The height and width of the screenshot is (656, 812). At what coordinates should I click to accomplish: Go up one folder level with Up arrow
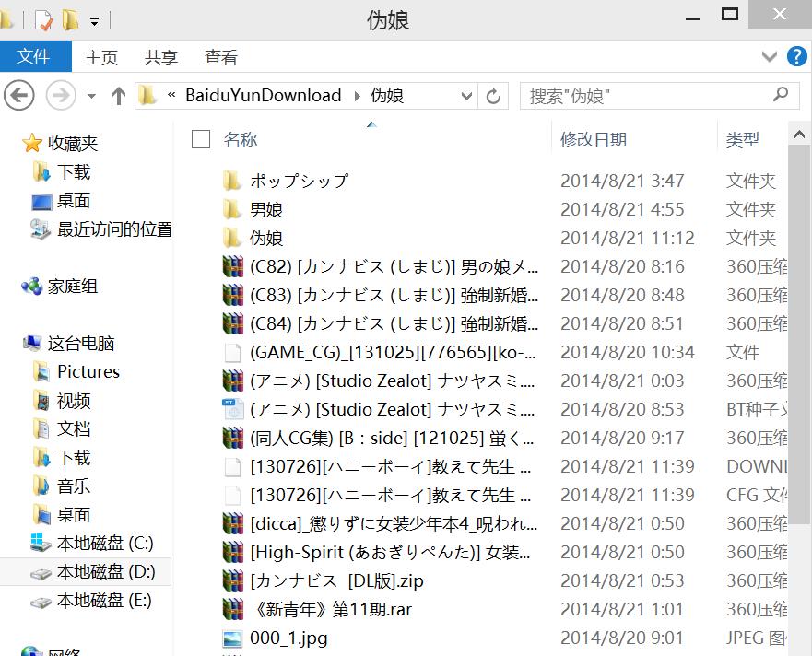119,96
